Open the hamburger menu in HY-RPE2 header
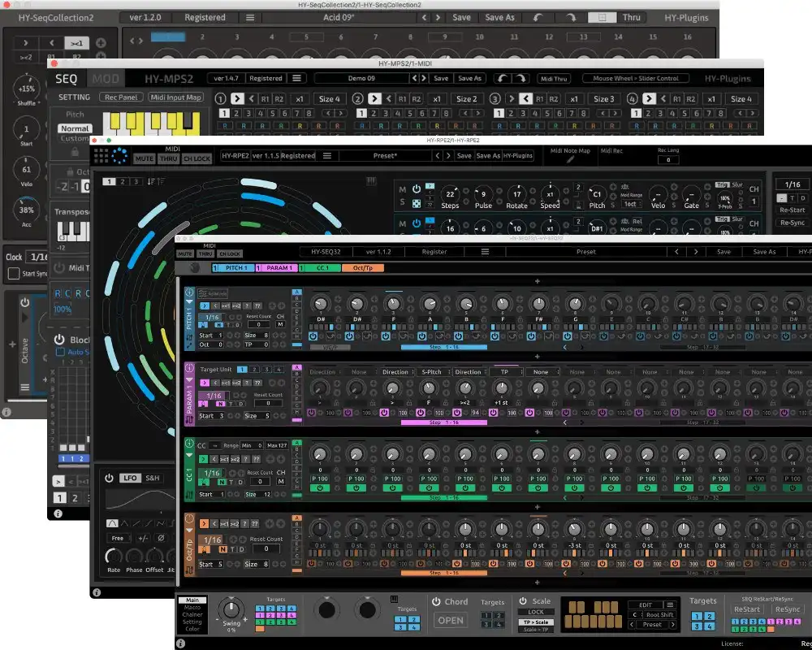The height and width of the screenshot is (650, 812). click(327, 155)
